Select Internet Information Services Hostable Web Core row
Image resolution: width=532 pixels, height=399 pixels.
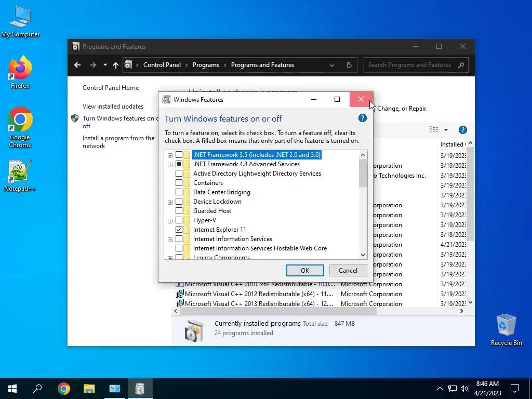260,248
